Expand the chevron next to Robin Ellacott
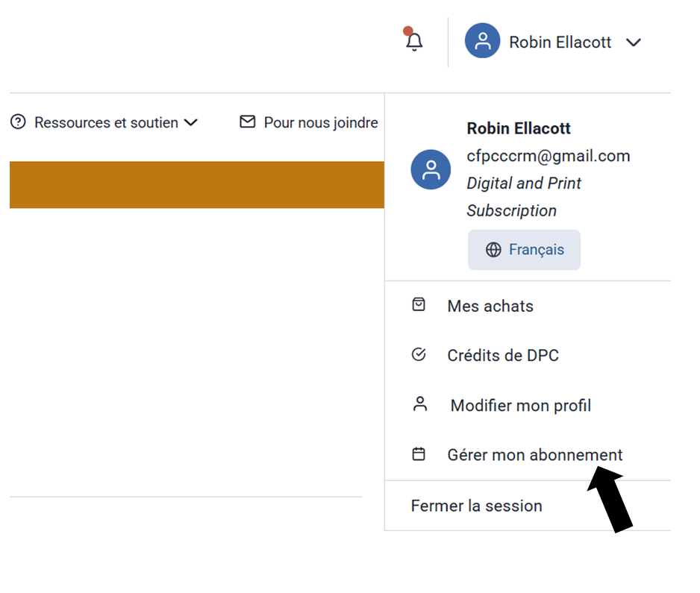The height and width of the screenshot is (593, 700). coord(634,43)
